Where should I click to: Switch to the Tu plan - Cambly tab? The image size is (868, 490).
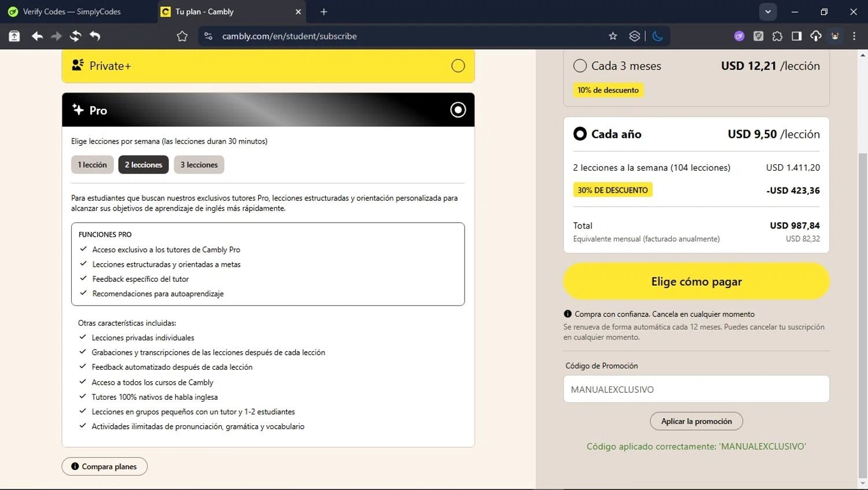click(x=231, y=12)
